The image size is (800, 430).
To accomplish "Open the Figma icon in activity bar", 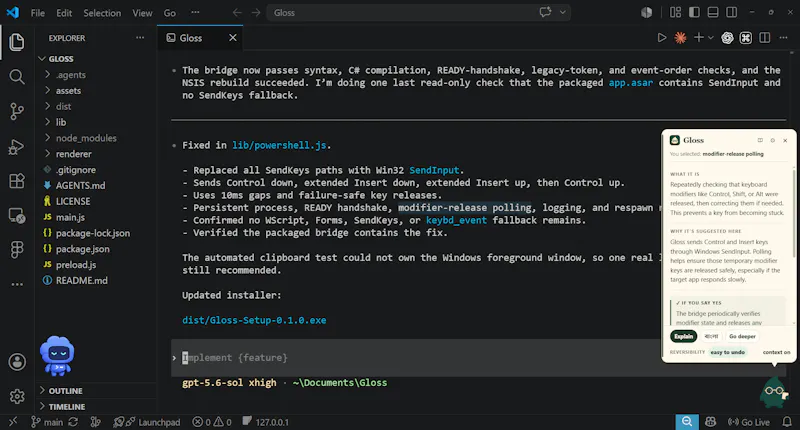I will click(16, 249).
